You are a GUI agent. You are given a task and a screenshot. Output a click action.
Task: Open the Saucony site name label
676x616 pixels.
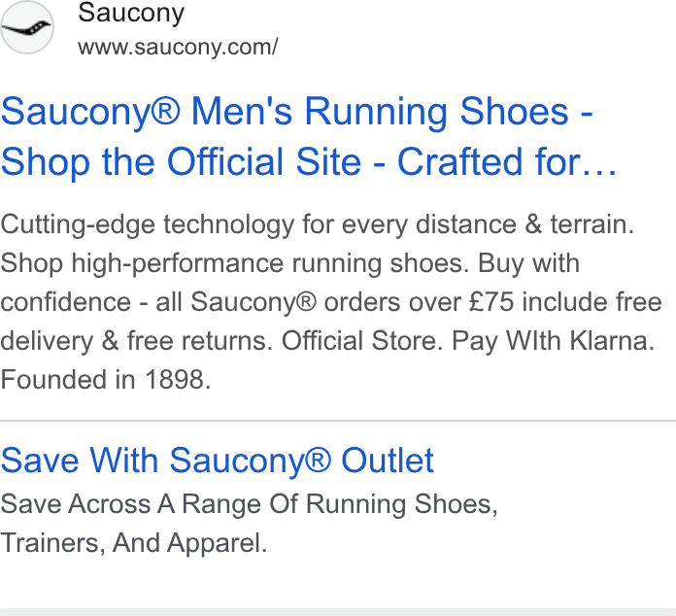point(131,13)
